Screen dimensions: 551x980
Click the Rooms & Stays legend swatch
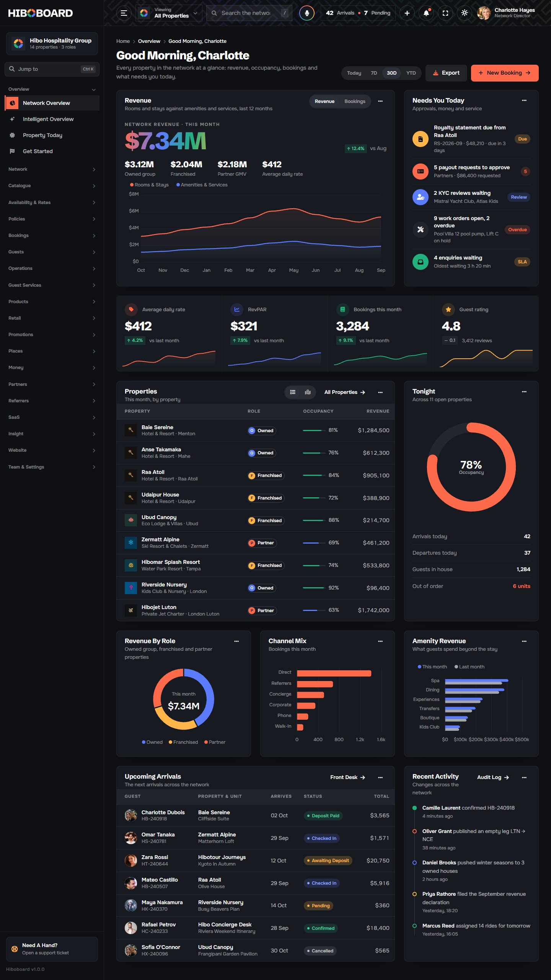point(132,185)
